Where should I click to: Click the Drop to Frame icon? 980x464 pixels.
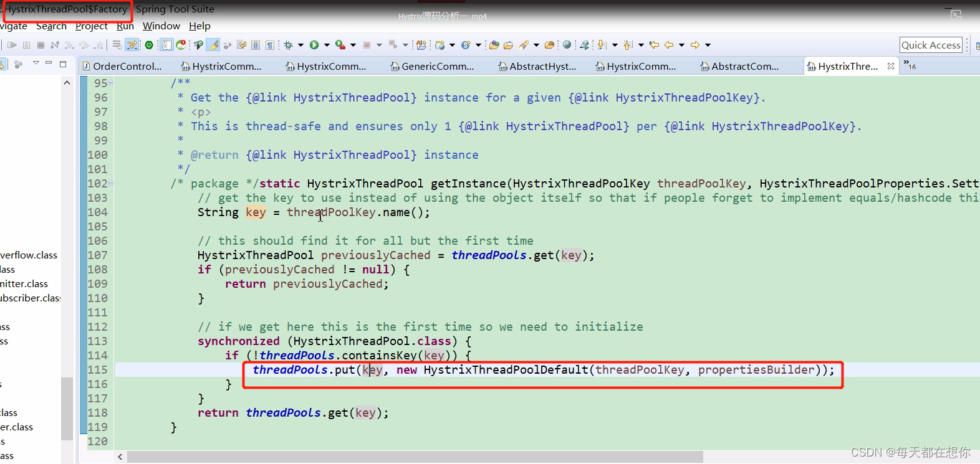click(x=117, y=45)
